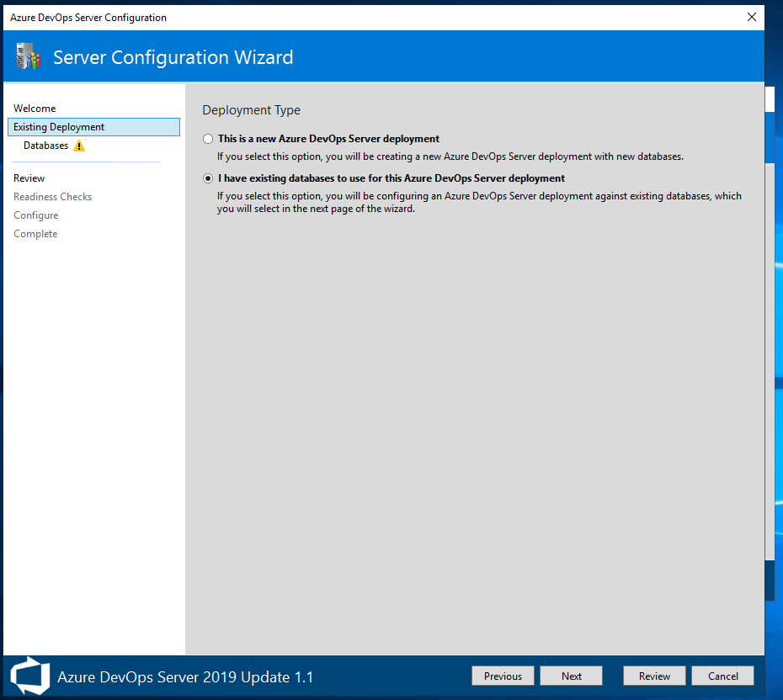Go to the Existing Deployment step
783x700 pixels.
[x=94, y=127]
